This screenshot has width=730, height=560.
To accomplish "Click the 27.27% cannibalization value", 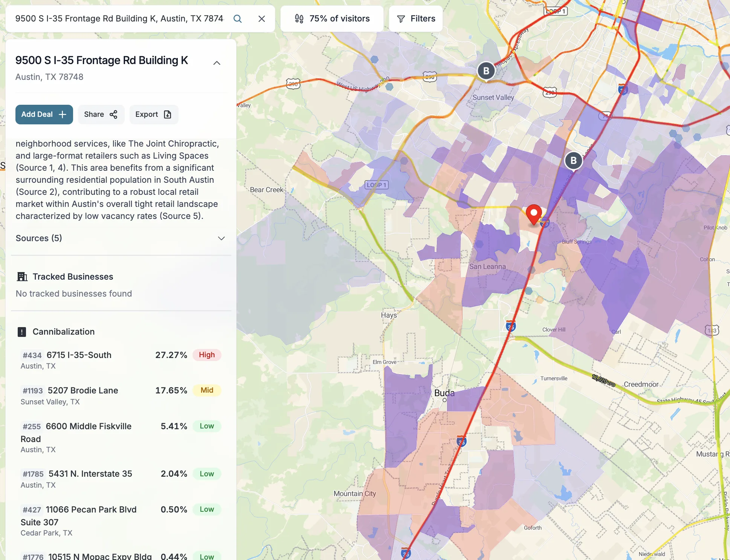I will click(171, 355).
